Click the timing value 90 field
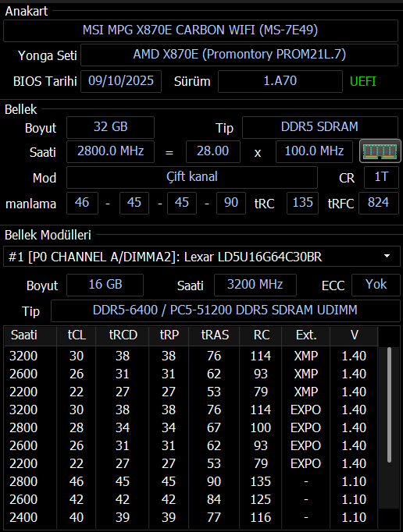 point(231,203)
